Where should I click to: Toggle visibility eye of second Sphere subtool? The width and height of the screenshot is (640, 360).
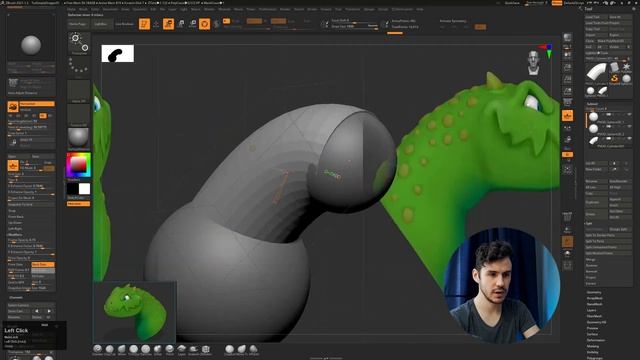point(629,127)
